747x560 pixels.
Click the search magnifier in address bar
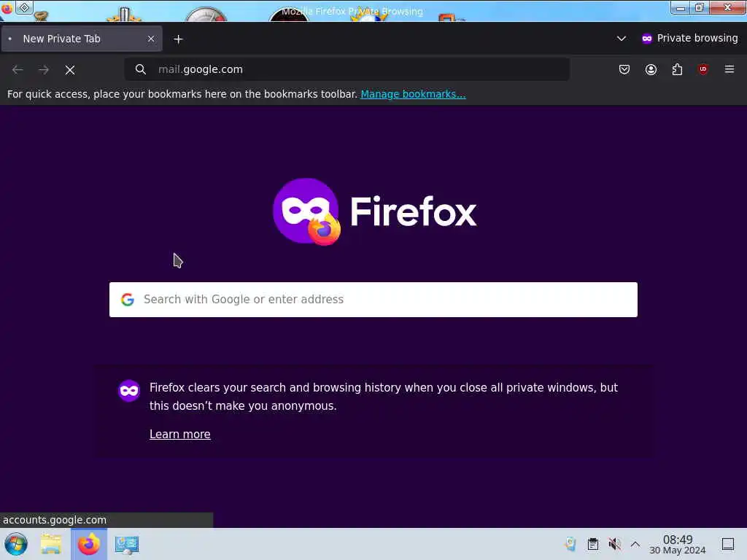point(141,69)
